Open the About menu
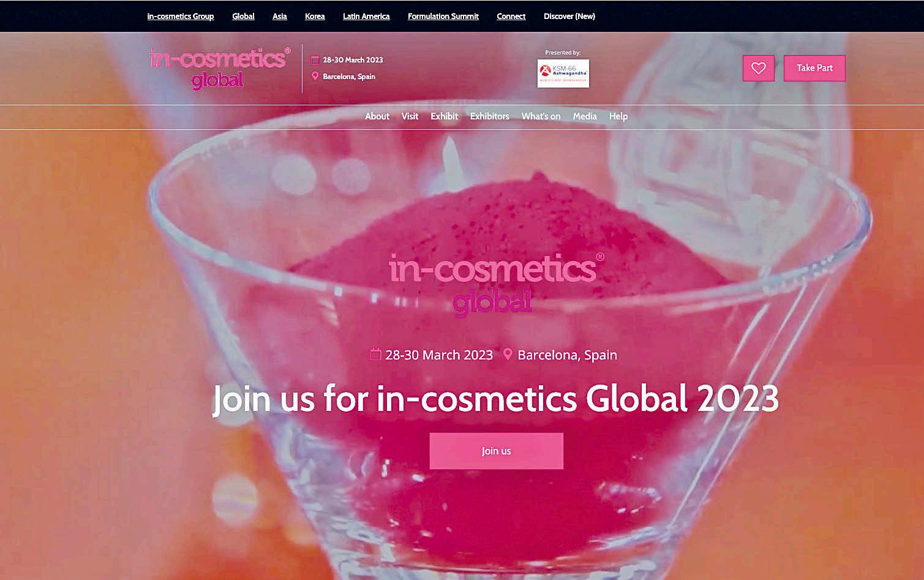Viewport: 924px width, 580px height. (x=377, y=116)
